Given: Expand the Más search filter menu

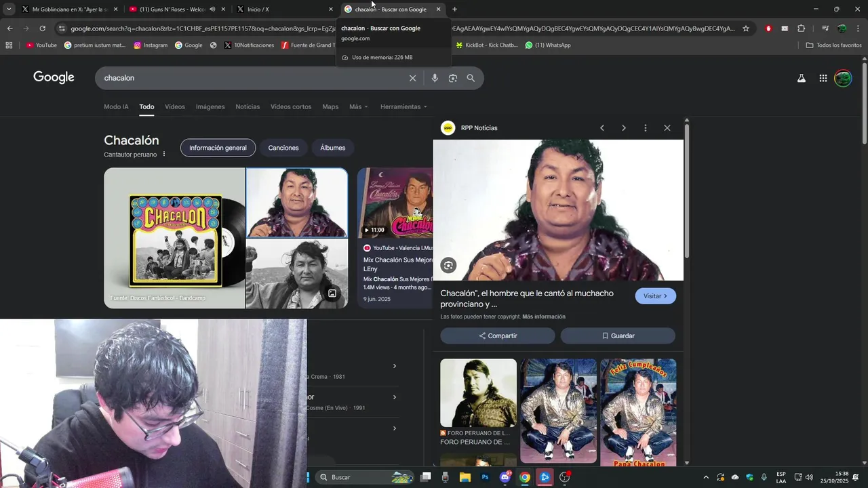Looking at the screenshot, I should pyautogui.click(x=358, y=107).
